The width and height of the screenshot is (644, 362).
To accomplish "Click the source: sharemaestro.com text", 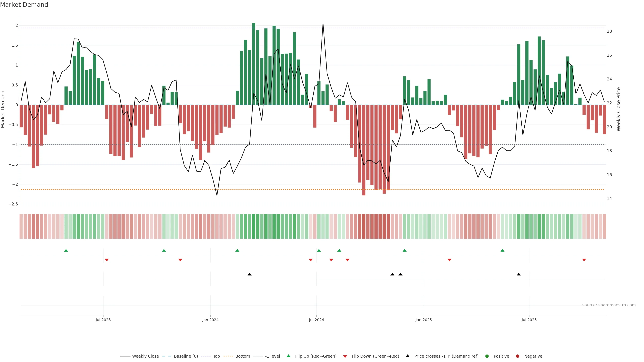I will tap(609, 305).
